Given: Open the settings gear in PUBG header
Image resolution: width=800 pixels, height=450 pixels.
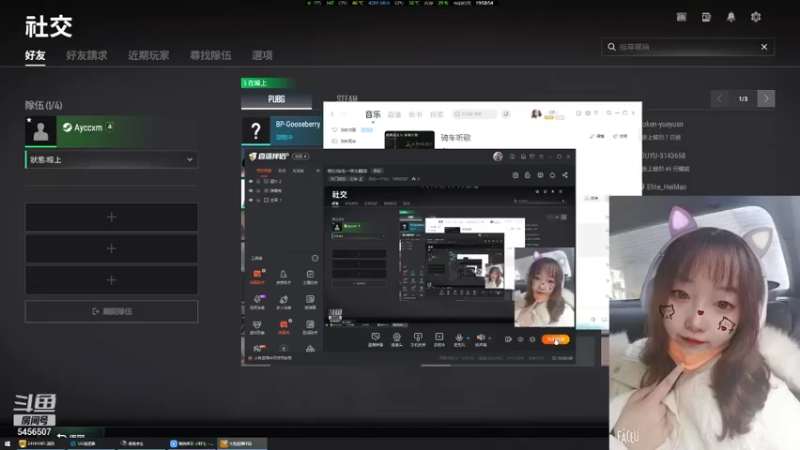Looking at the screenshot, I should pos(756,17).
